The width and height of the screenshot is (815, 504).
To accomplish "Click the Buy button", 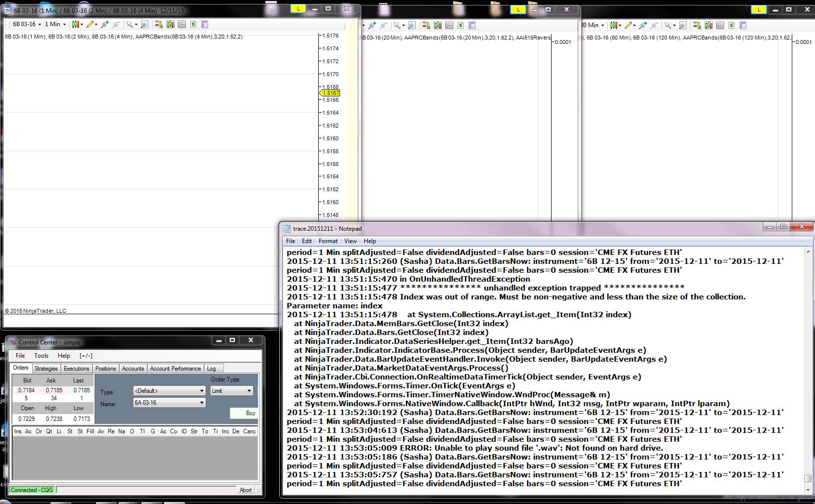I will point(244,413).
